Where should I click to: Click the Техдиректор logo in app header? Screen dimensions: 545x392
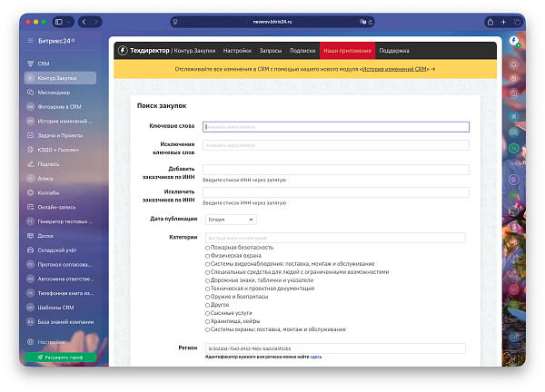click(x=144, y=51)
